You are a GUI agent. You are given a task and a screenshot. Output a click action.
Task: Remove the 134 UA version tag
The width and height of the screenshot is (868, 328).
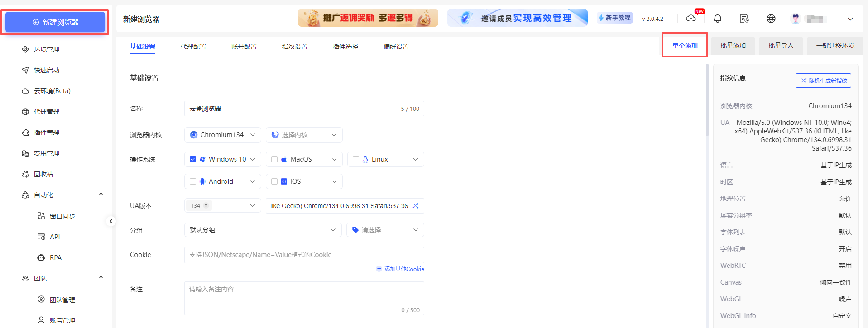pos(206,205)
